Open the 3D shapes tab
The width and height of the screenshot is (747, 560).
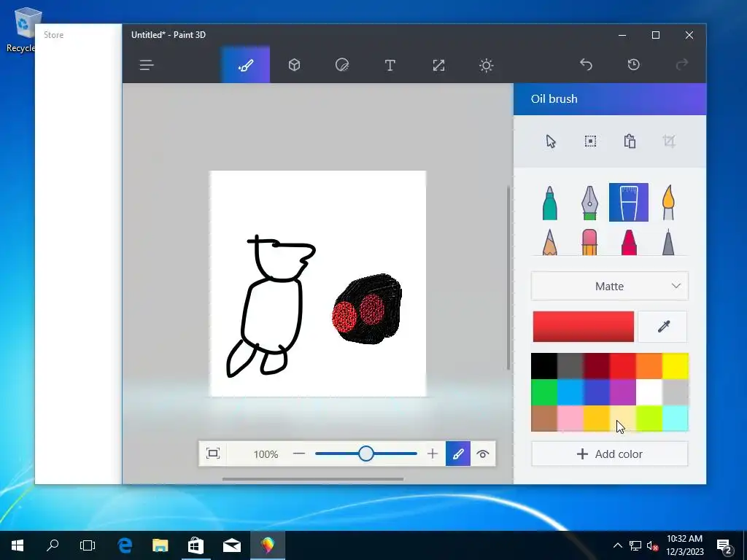click(295, 65)
